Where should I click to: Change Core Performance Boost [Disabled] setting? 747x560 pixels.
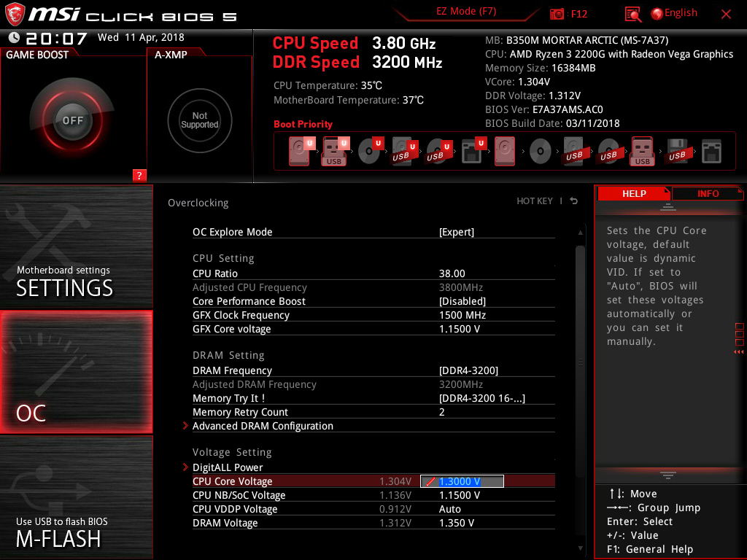(x=373, y=301)
